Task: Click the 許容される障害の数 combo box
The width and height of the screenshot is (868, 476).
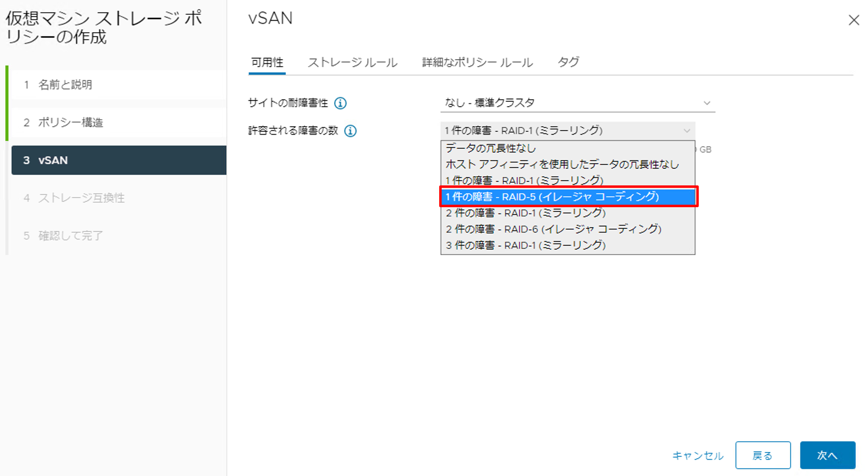Action: pos(568,130)
